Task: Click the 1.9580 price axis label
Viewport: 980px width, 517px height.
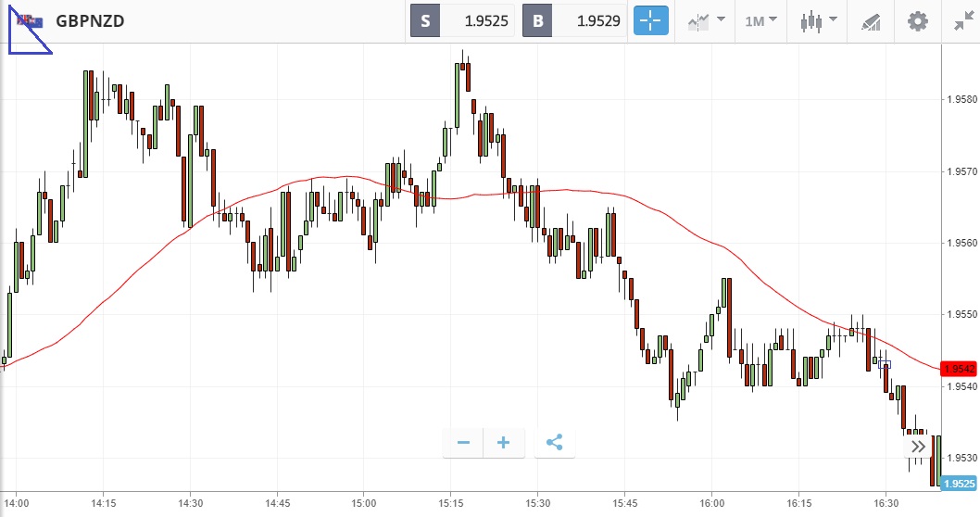Action: [x=959, y=99]
